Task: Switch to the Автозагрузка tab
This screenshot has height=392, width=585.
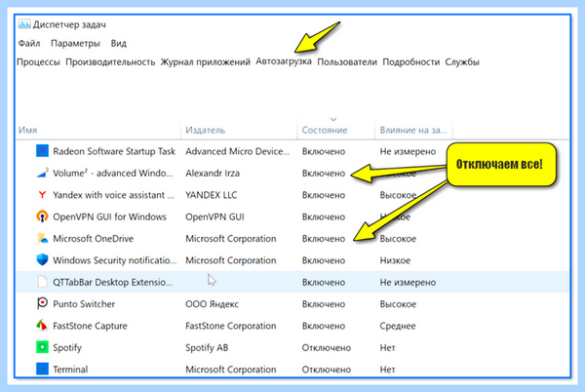Action: [284, 61]
